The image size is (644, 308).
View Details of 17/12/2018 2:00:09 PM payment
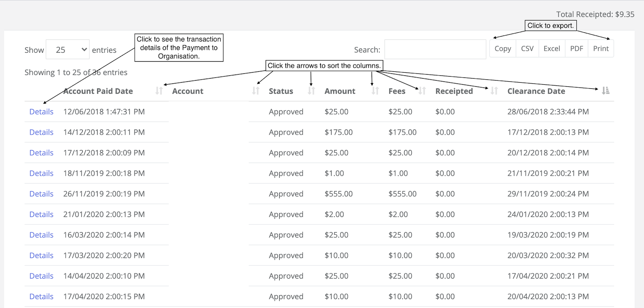pyautogui.click(x=41, y=153)
